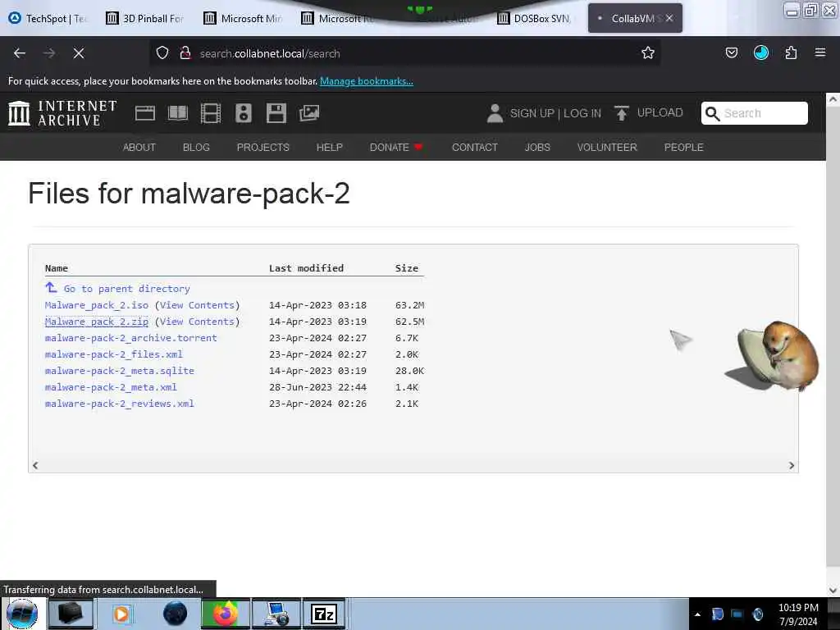Open malware-pack-2_meta.sqlite
Viewport: 840px width, 630px height.
[120, 371]
